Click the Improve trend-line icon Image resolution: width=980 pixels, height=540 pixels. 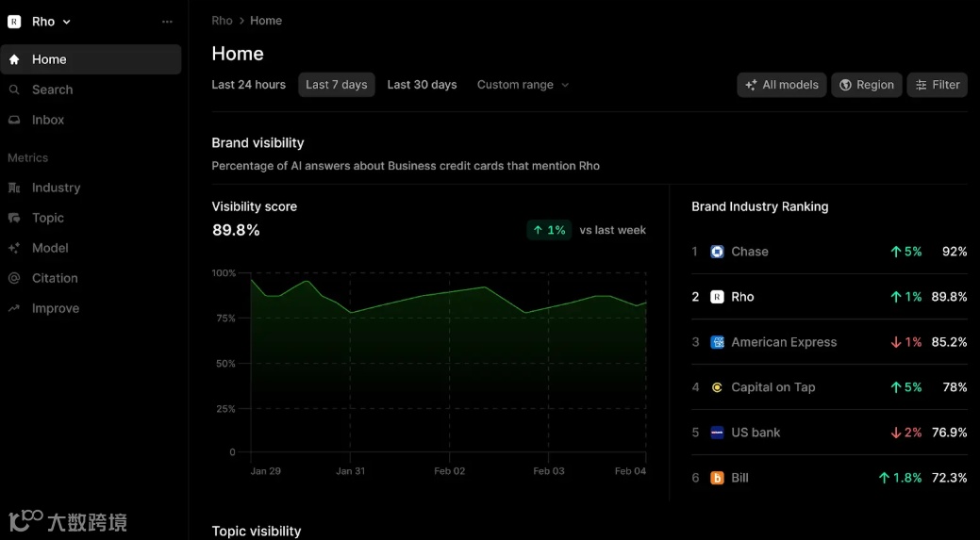[x=14, y=308]
